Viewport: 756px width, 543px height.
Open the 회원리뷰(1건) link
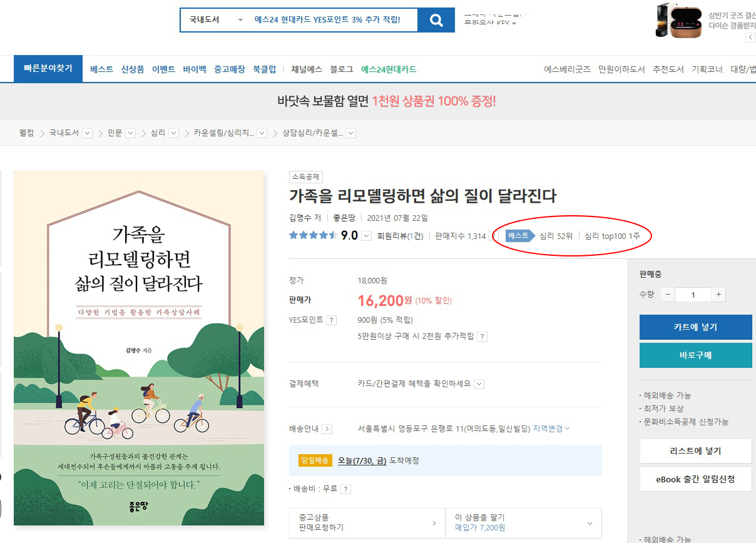(x=400, y=236)
